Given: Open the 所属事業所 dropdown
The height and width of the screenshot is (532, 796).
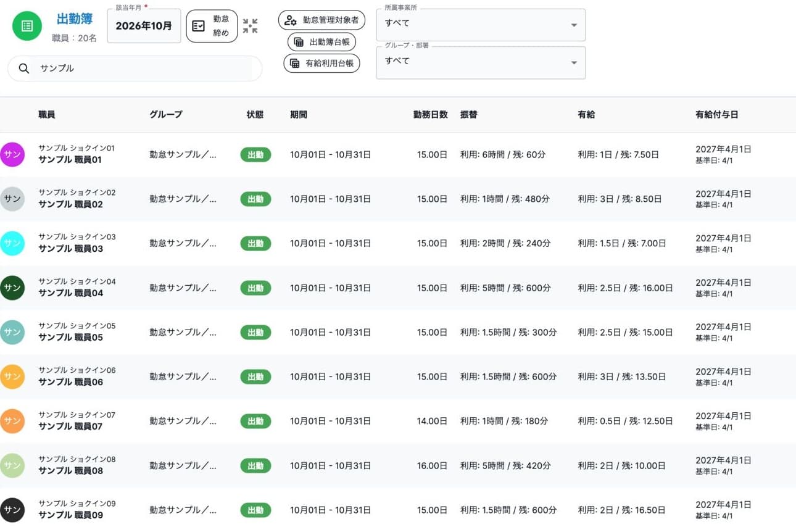Looking at the screenshot, I should click(481, 25).
